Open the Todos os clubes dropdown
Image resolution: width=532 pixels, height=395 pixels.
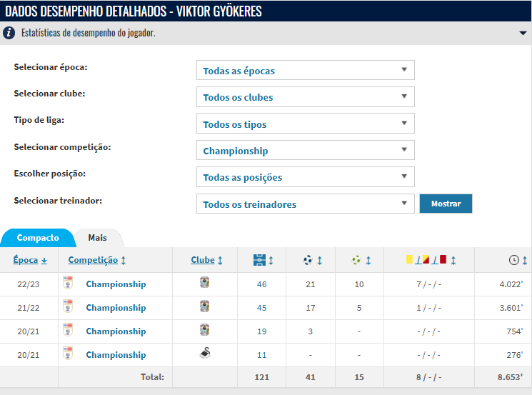pos(306,96)
